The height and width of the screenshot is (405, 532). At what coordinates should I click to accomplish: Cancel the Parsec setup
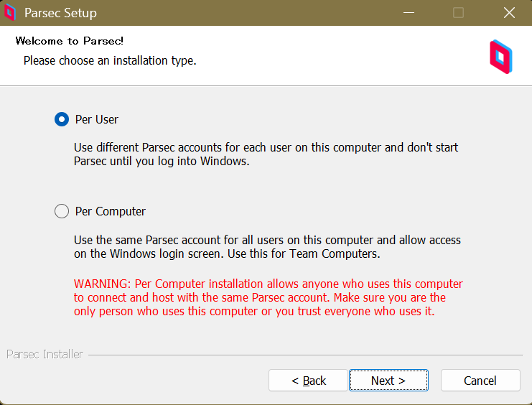click(x=480, y=381)
